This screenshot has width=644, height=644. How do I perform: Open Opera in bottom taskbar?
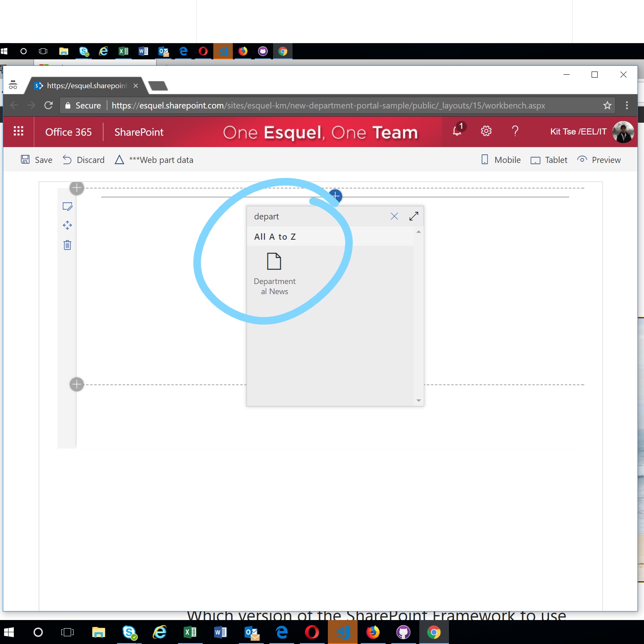pyautogui.click(x=312, y=632)
